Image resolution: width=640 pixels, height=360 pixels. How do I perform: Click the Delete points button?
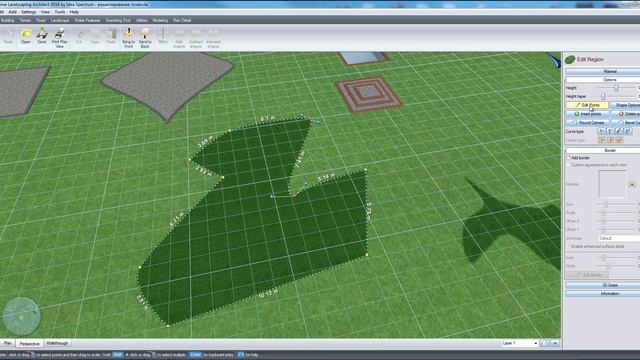click(626, 114)
